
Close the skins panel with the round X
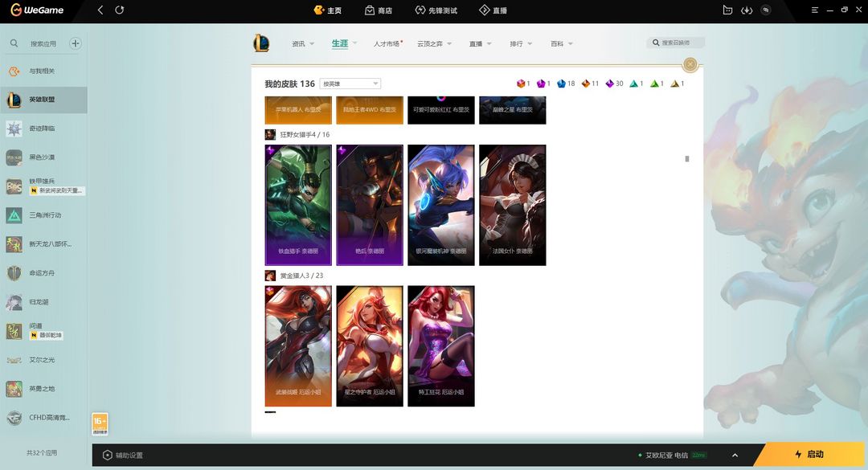pos(690,64)
